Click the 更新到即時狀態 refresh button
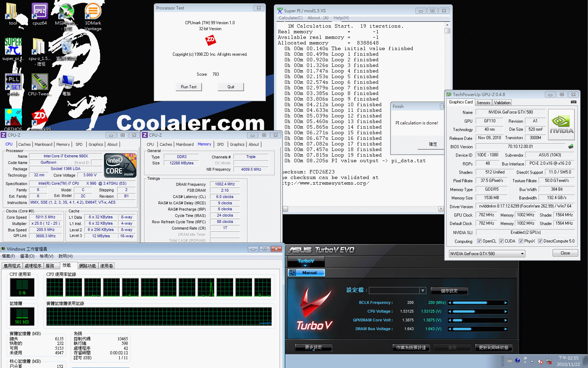Image resolution: width=588 pixels, height=368 pixels. (493, 348)
